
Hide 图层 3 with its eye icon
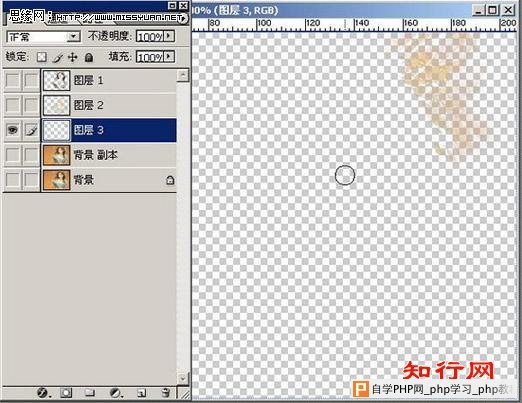13,130
